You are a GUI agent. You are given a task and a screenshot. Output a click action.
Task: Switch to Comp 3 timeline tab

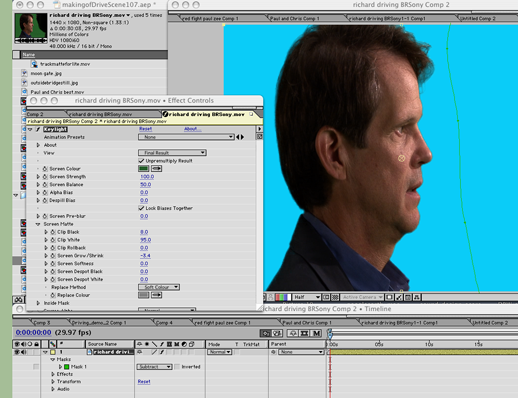tap(42, 323)
